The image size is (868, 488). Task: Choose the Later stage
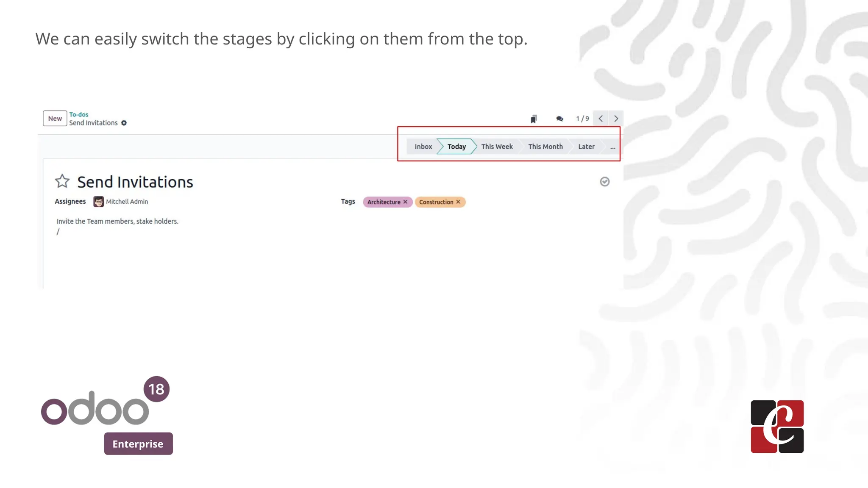click(x=586, y=147)
